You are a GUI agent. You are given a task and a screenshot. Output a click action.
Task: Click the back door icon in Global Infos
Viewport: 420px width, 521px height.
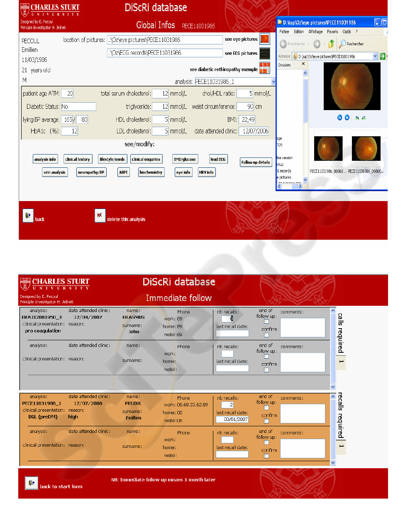[x=28, y=215]
